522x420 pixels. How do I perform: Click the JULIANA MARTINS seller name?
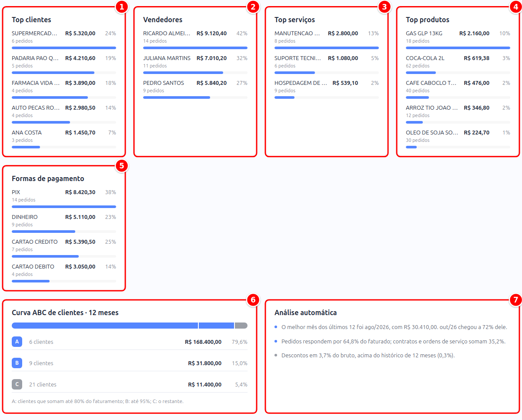pos(167,58)
